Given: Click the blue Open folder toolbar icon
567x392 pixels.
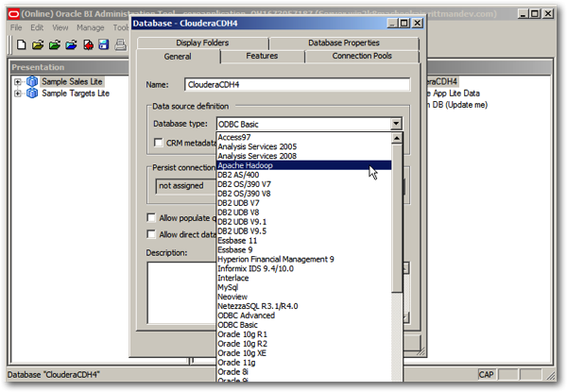Looking at the screenshot, I should tap(71, 44).
